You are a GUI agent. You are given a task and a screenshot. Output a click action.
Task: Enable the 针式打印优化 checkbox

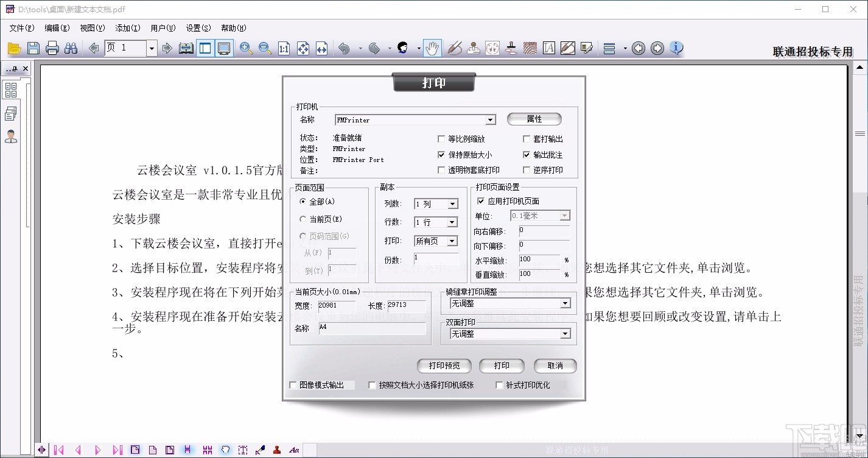[499, 385]
